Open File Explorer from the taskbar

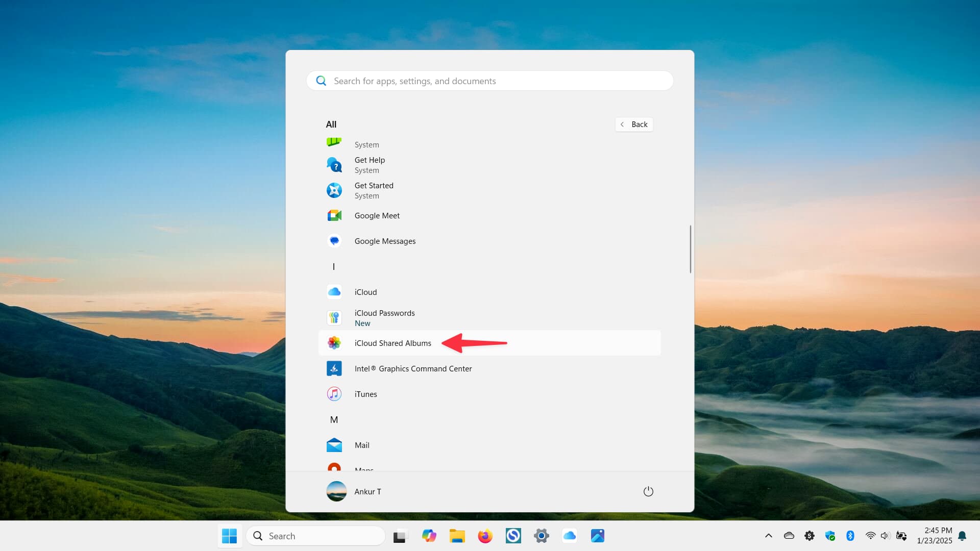coord(457,536)
